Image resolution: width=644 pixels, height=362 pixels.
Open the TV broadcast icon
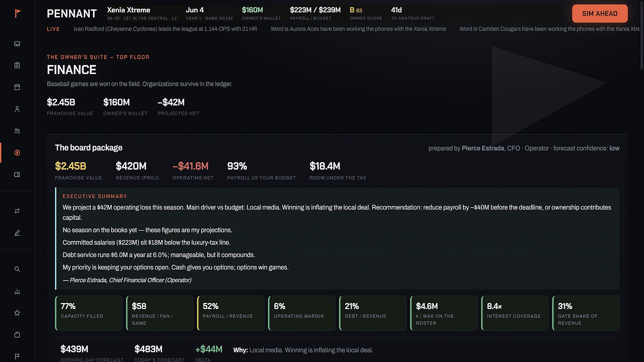coord(17,335)
